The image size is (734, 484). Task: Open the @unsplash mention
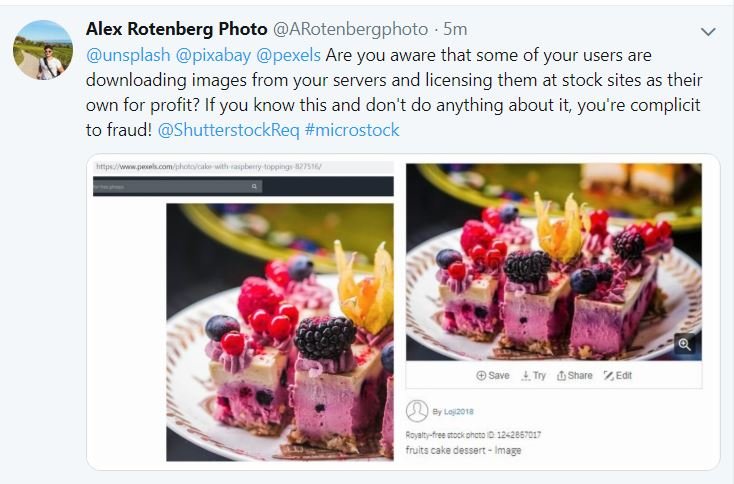point(123,55)
